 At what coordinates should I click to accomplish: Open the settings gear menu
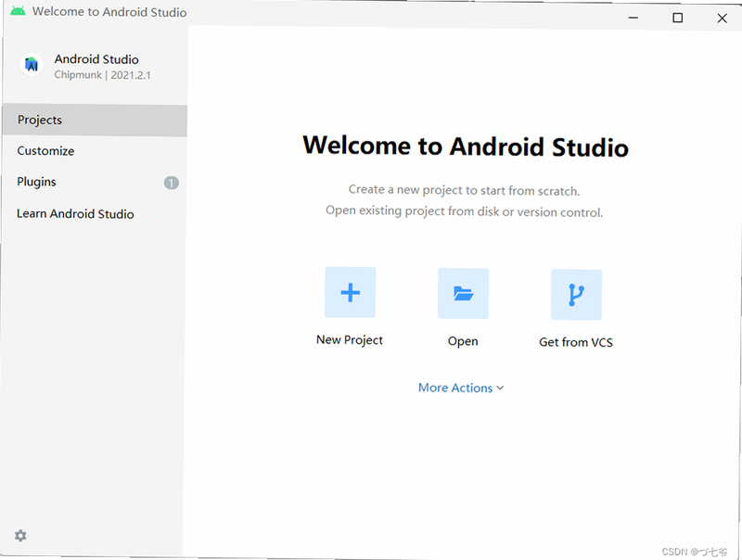click(x=20, y=536)
